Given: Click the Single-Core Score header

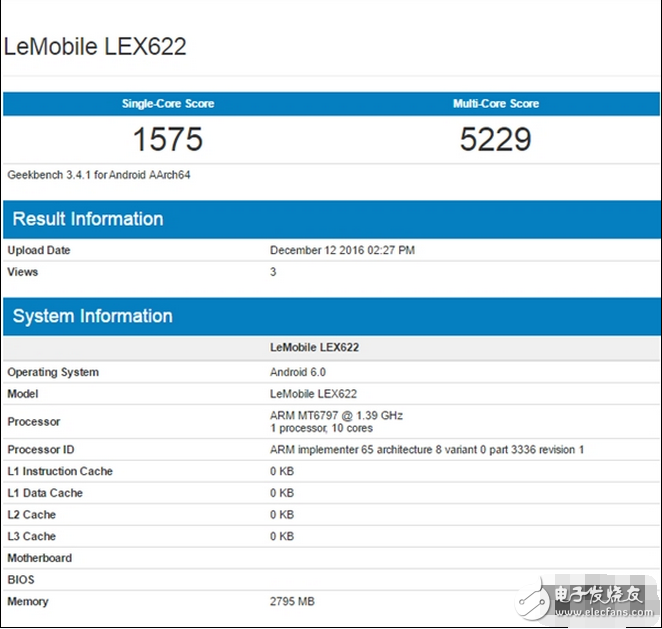Looking at the screenshot, I should [167, 104].
